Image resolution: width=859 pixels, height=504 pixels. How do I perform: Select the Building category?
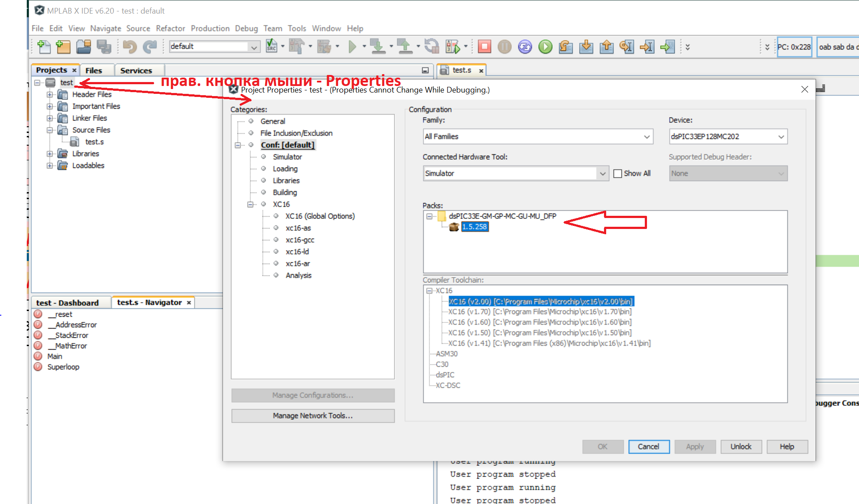(284, 192)
